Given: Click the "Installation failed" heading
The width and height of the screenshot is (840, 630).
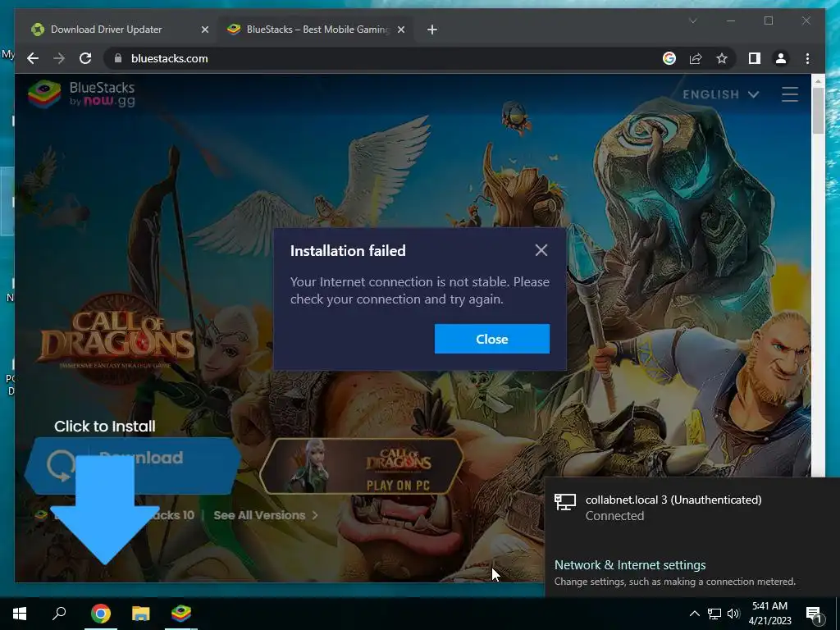Looking at the screenshot, I should point(348,251).
